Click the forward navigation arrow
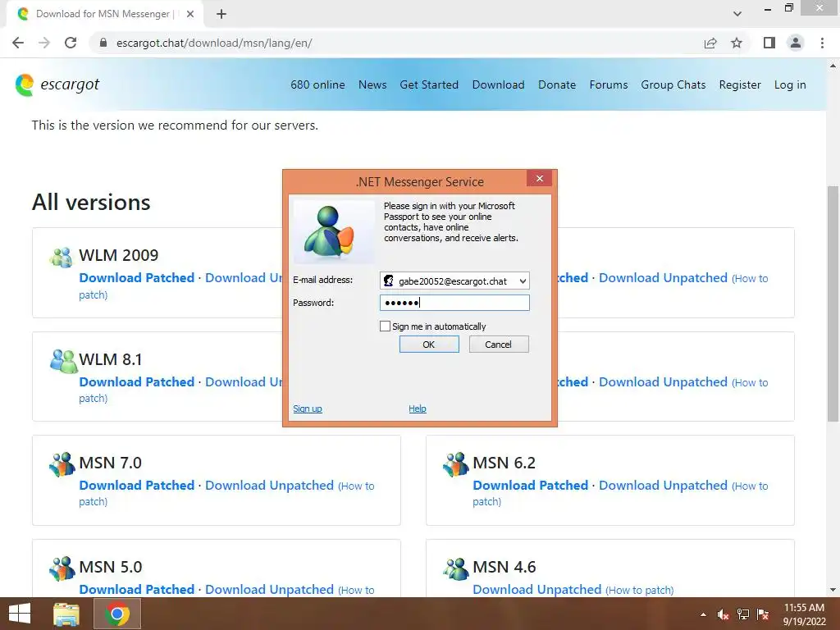 44,43
